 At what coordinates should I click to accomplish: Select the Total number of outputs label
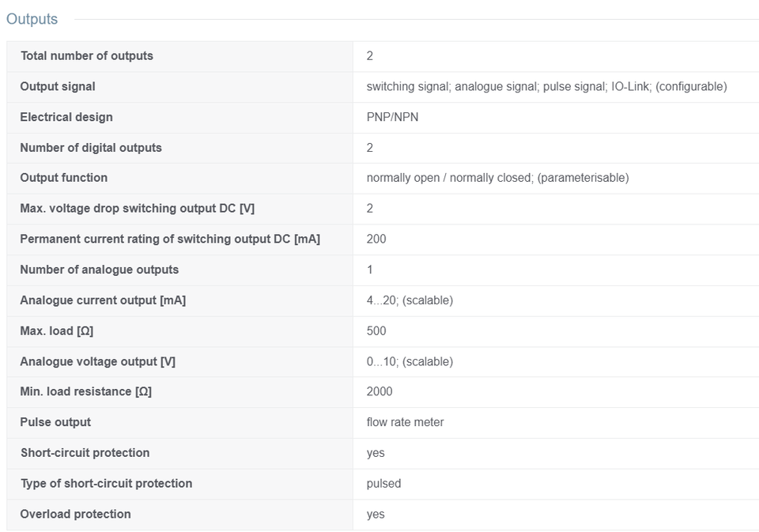tap(87, 55)
